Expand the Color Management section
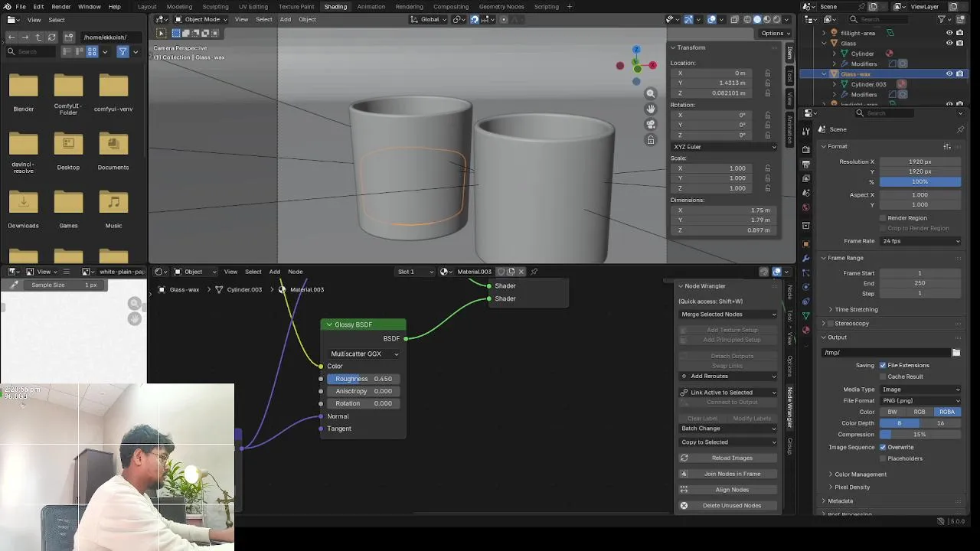The image size is (980, 551). click(860, 474)
